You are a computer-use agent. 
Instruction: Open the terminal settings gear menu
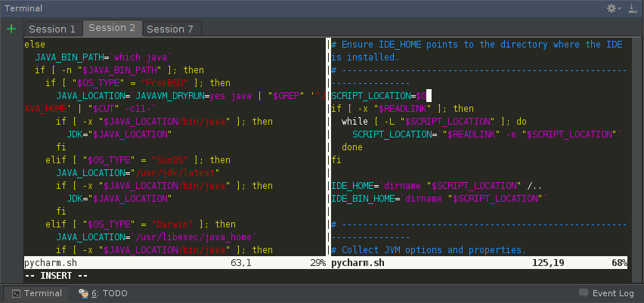[x=614, y=8]
